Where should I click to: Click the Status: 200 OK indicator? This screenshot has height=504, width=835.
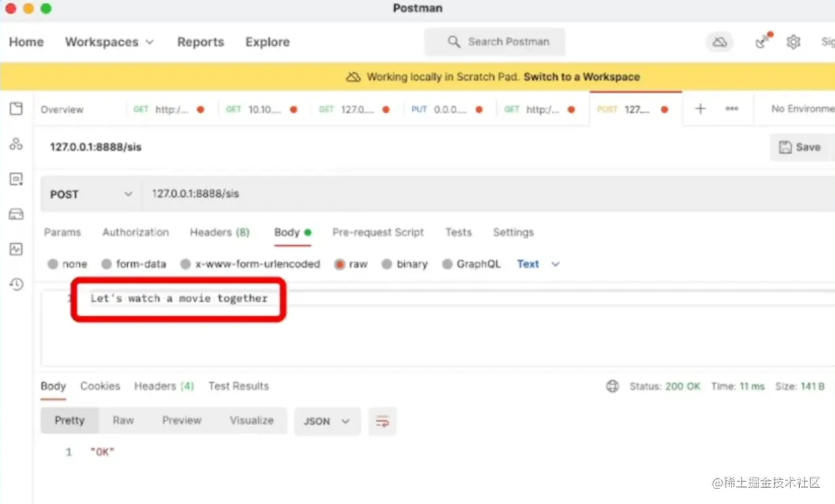pyautogui.click(x=664, y=386)
